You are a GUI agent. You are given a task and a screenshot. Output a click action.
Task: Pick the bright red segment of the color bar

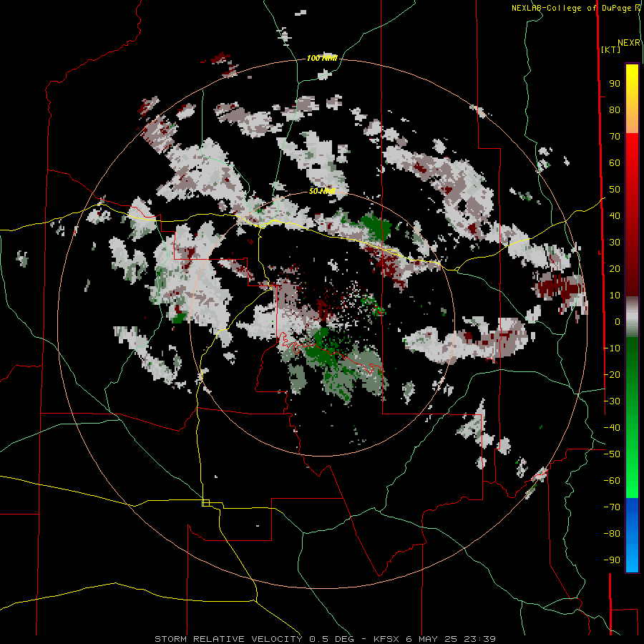click(632, 156)
